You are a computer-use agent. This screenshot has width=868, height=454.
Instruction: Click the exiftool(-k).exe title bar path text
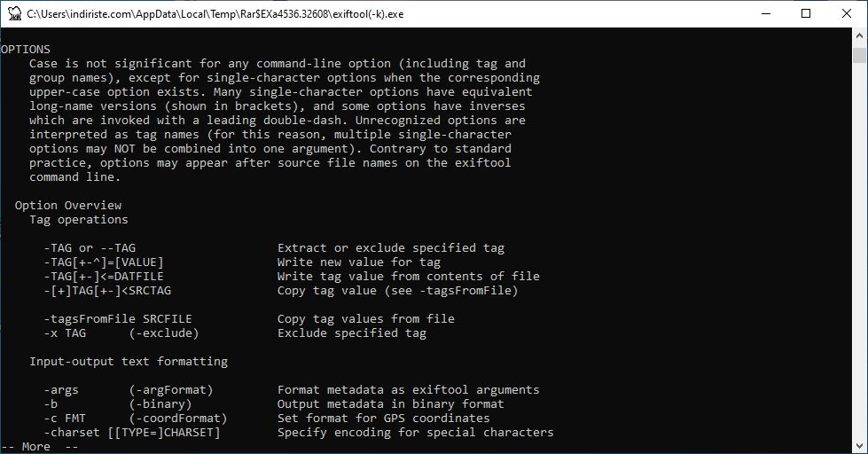click(x=215, y=14)
